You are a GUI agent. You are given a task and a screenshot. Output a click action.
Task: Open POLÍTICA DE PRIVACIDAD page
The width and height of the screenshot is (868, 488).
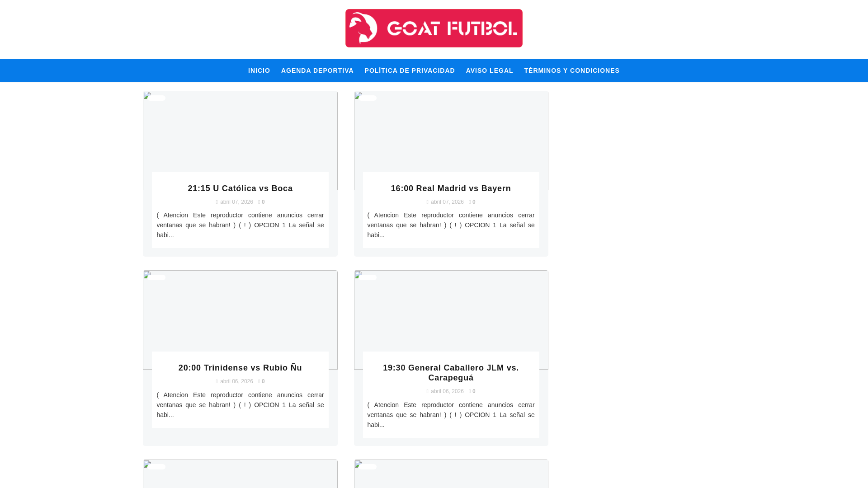point(410,70)
